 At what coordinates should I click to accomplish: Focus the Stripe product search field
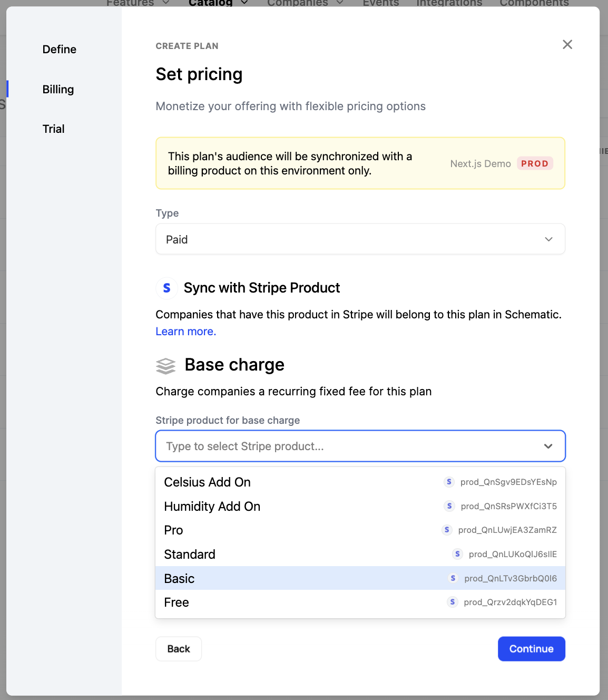click(x=348, y=446)
